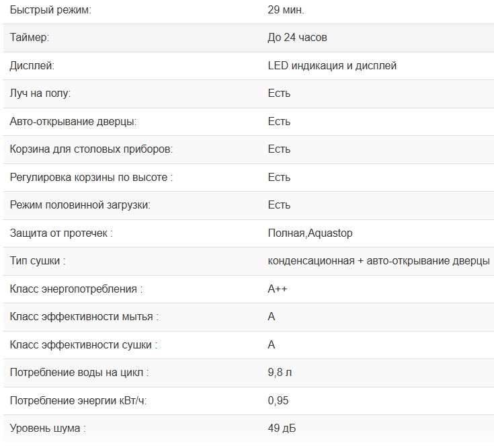Click the '0,95' energy consumption value
The width and height of the screenshot is (494, 448).
[278, 401]
